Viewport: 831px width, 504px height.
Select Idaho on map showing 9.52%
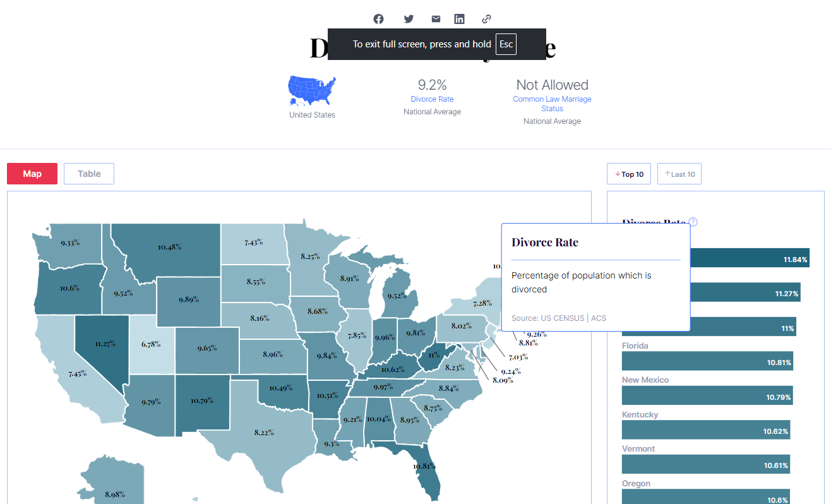point(124,293)
